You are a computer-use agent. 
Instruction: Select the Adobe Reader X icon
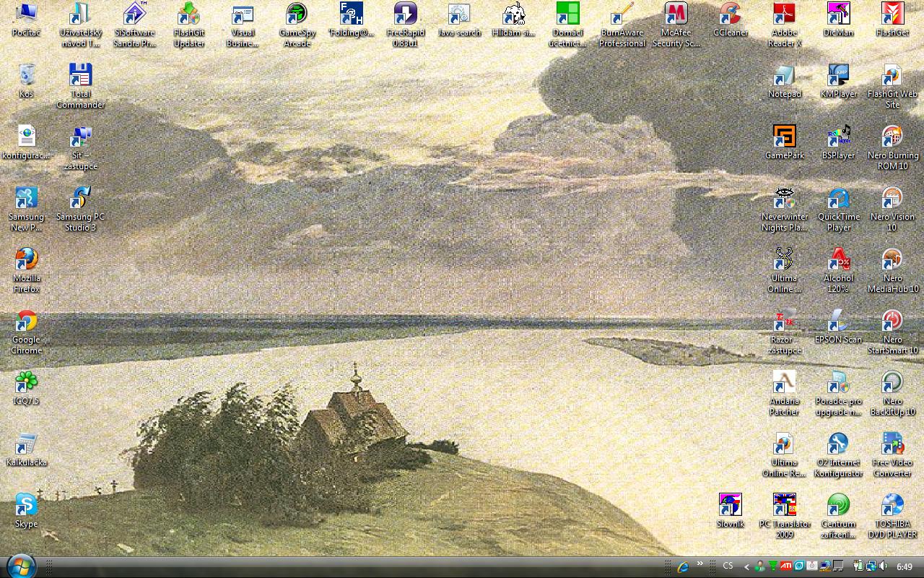pos(784,14)
